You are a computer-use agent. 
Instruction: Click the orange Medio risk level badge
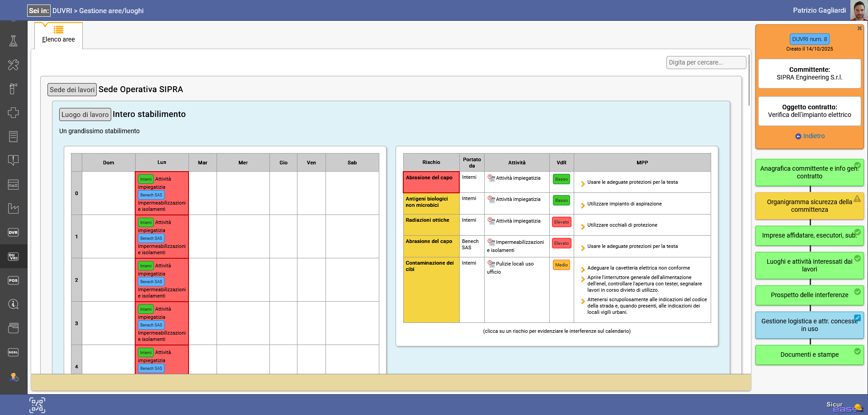(561, 265)
